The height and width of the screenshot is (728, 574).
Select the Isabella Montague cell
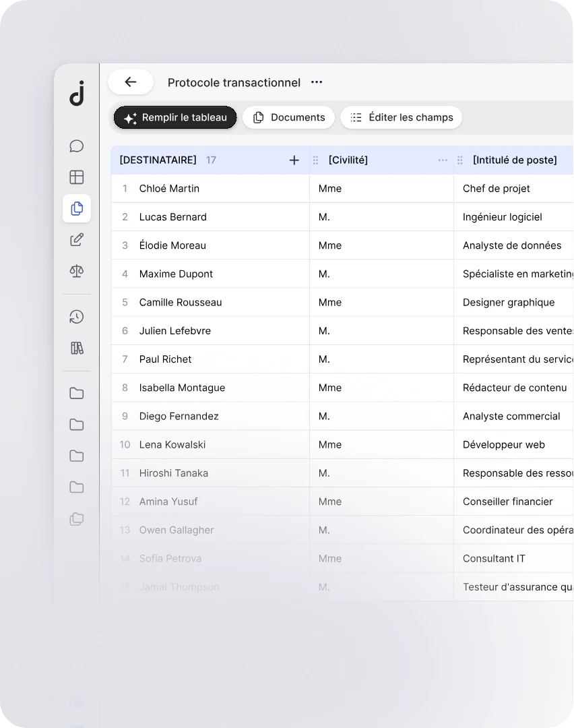(210, 388)
